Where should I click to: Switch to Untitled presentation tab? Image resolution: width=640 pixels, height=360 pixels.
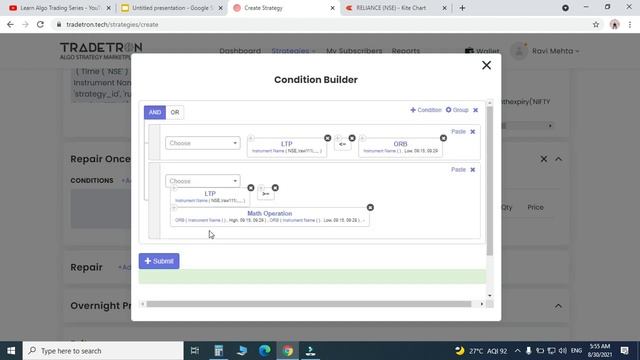(172, 8)
